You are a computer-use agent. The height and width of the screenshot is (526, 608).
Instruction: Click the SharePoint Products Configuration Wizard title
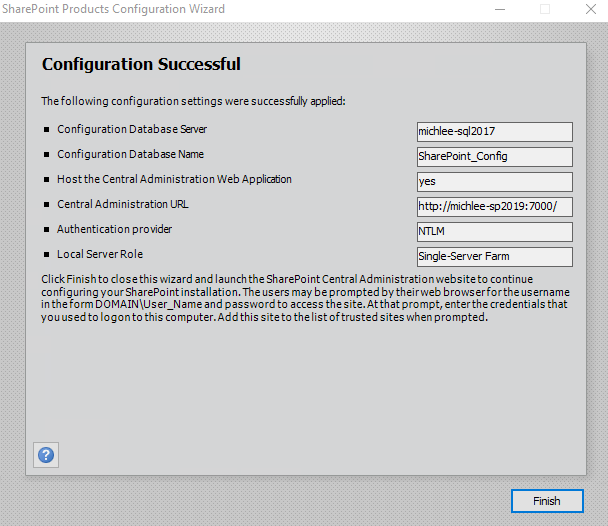click(x=113, y=9)
